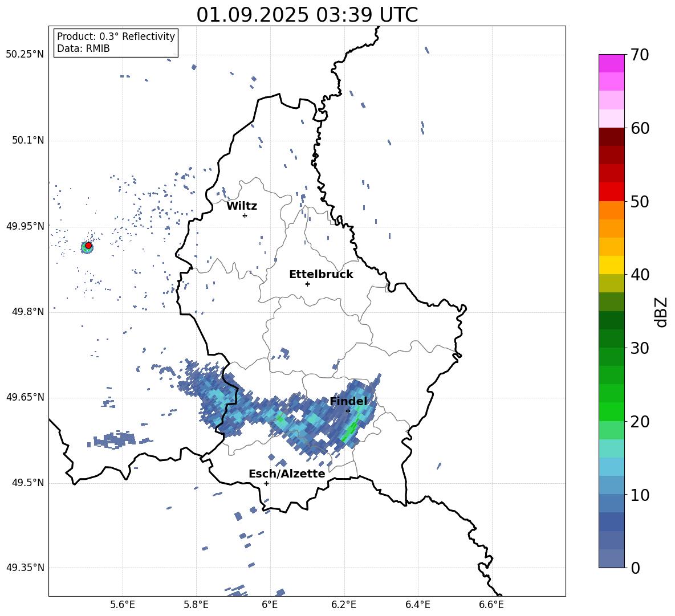Click the colorbar tick label 50
Viewport: 675px width, 616px height.
(640, 201)
